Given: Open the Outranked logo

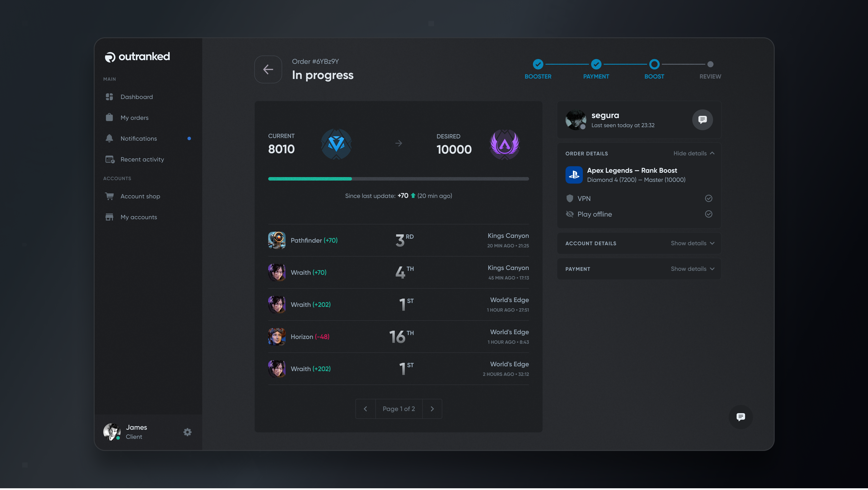Looking at the screenshot, I should 137,56.
